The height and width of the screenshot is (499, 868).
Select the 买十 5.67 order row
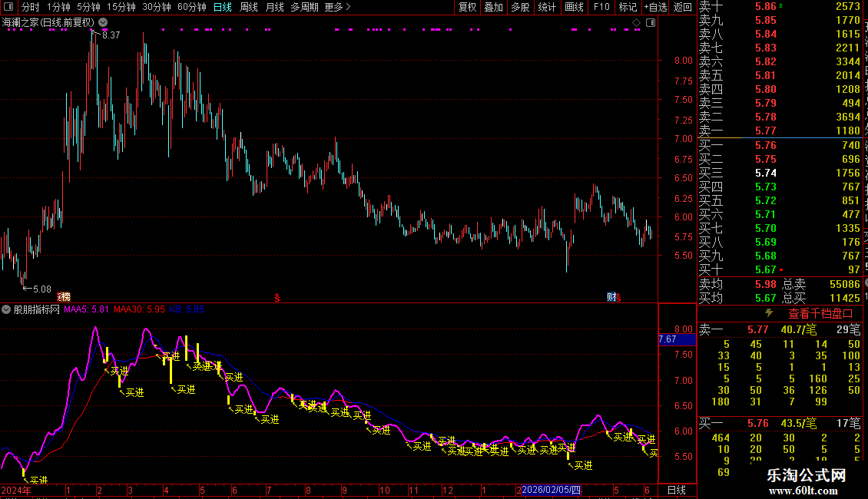(780, 269)
